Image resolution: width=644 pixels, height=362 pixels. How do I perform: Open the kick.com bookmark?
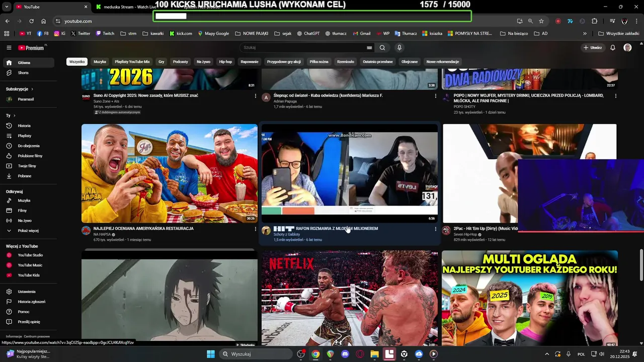point(181,34)
